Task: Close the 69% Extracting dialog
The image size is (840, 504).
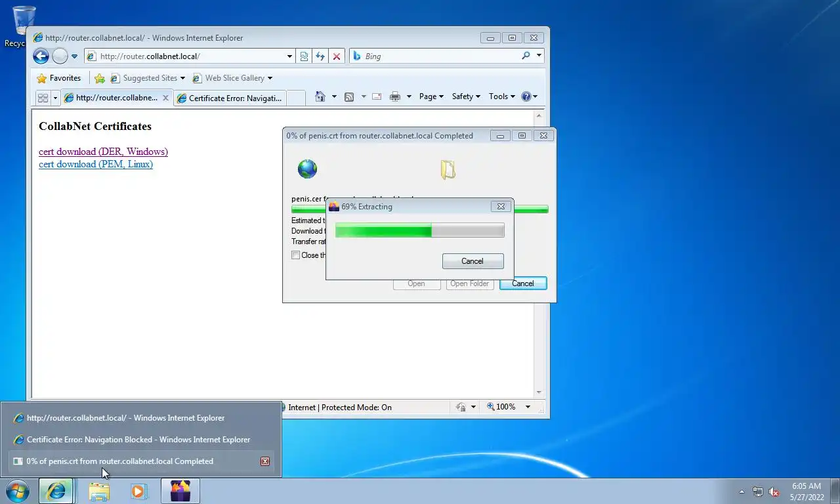Action: coord(500,206)
